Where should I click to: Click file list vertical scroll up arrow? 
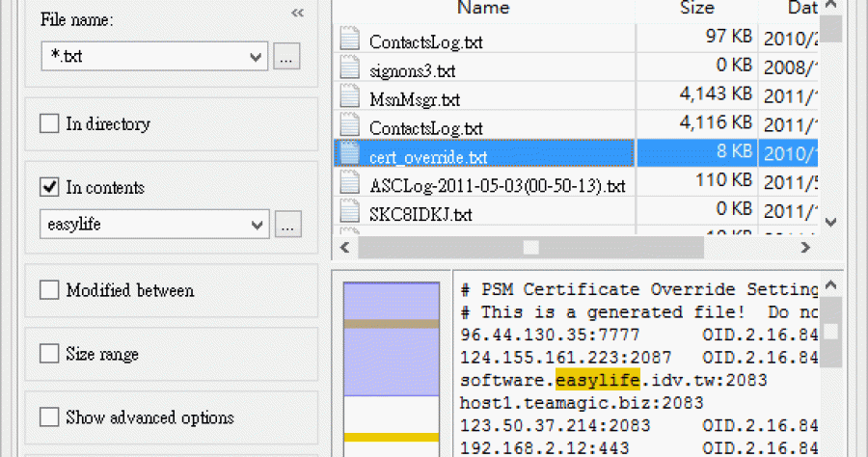coord(830,5)
